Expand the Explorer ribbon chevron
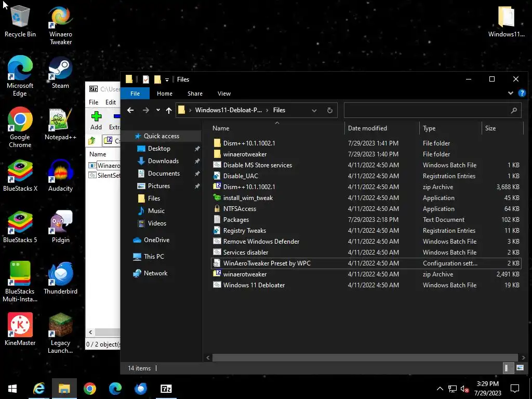Image resolution: width=532 pixels, height=399 pixels. tap(510, 93)
